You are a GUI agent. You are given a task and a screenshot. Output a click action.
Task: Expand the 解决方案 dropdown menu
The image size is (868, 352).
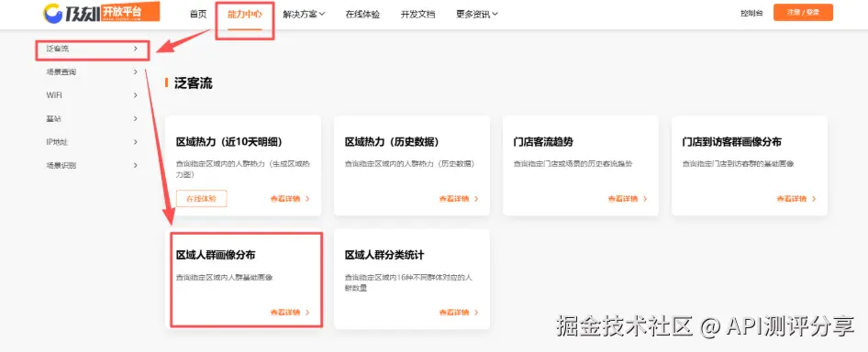tap(304, 15)
